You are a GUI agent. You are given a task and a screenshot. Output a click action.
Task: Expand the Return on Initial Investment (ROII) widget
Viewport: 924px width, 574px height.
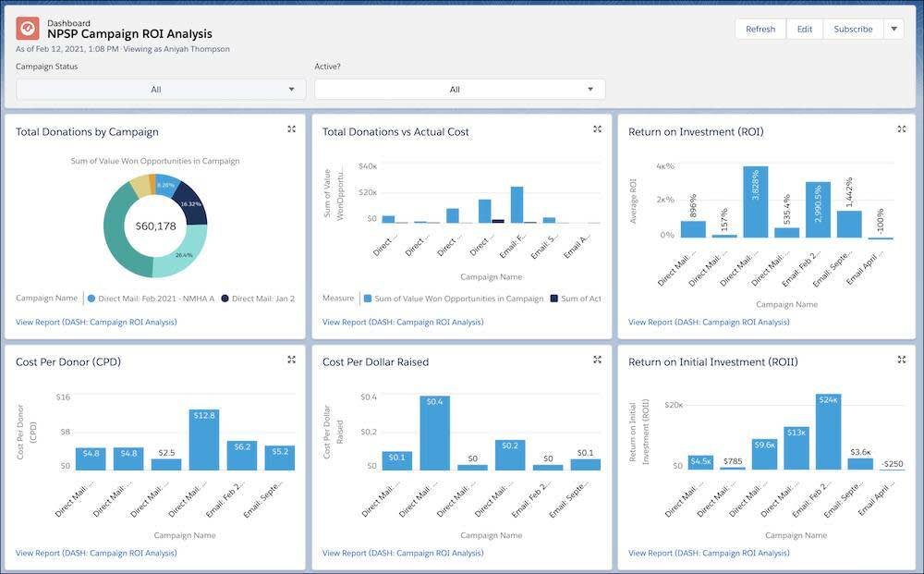click(x=902, y=359)
